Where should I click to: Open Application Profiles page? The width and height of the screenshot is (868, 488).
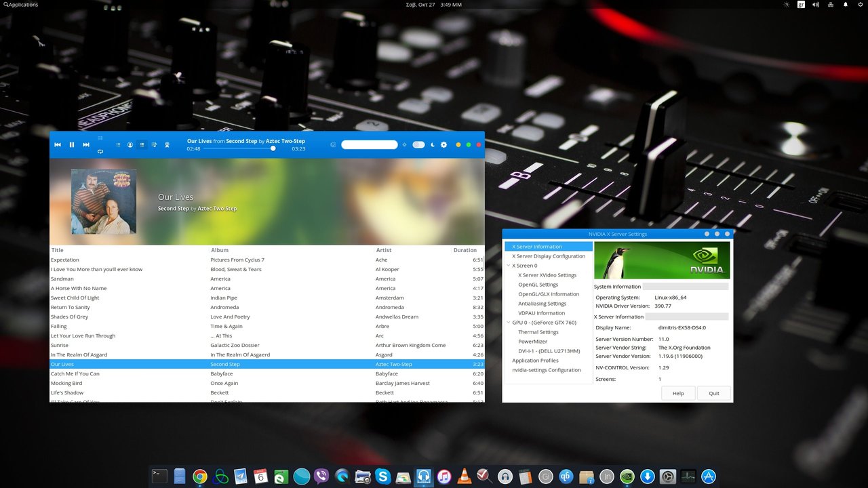535,361
